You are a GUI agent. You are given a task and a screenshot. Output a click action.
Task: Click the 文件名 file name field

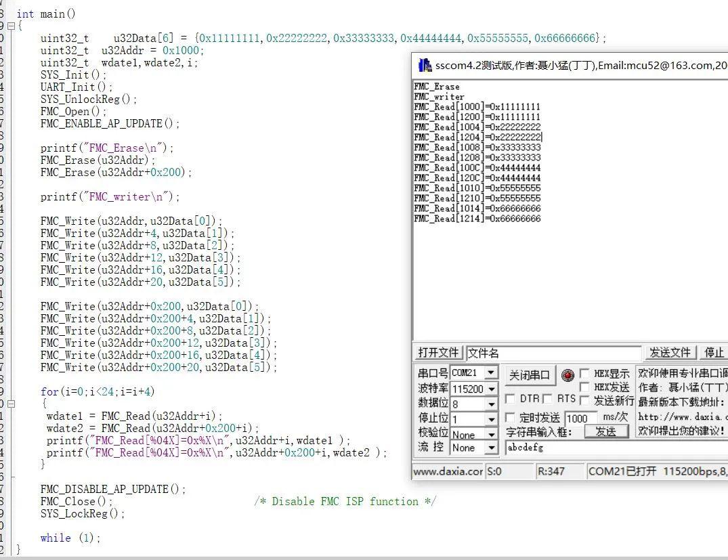553,353
